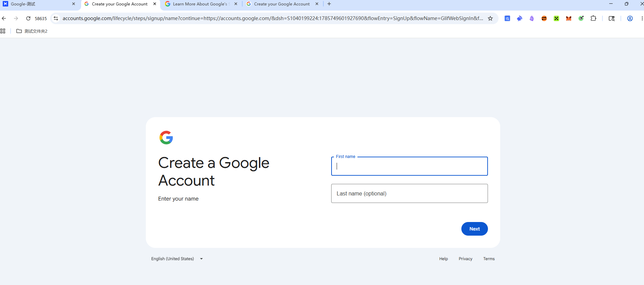Viewport: 644px width, 285px height.
Task: Click the browser forward arrow
Action: [16, 18]
